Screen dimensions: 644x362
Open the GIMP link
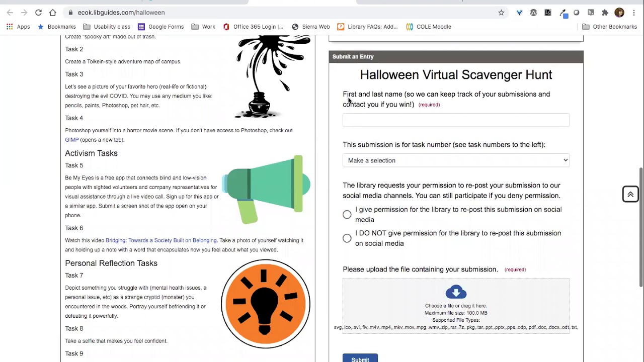71,140
